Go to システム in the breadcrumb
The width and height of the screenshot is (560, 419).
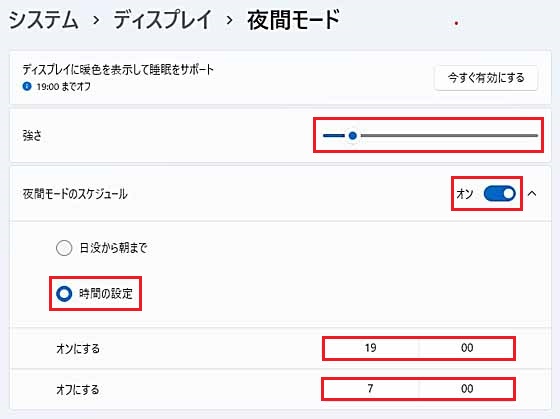coord(43,20)
